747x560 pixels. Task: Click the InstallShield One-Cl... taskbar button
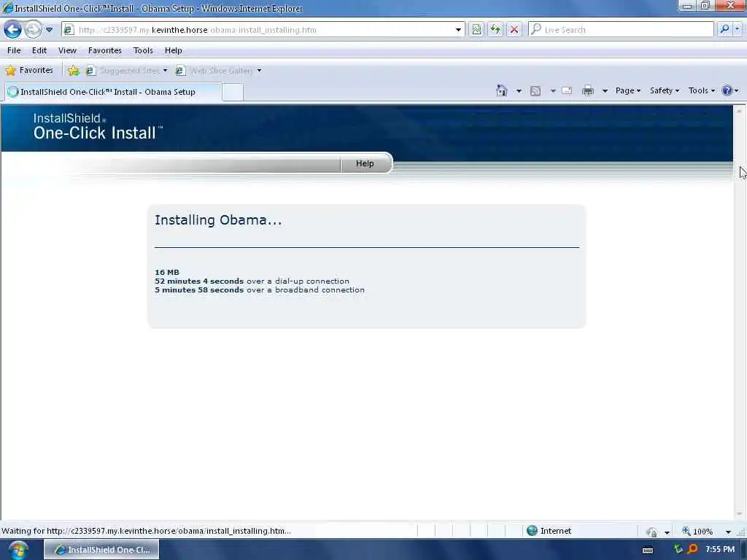pos(101,550)
